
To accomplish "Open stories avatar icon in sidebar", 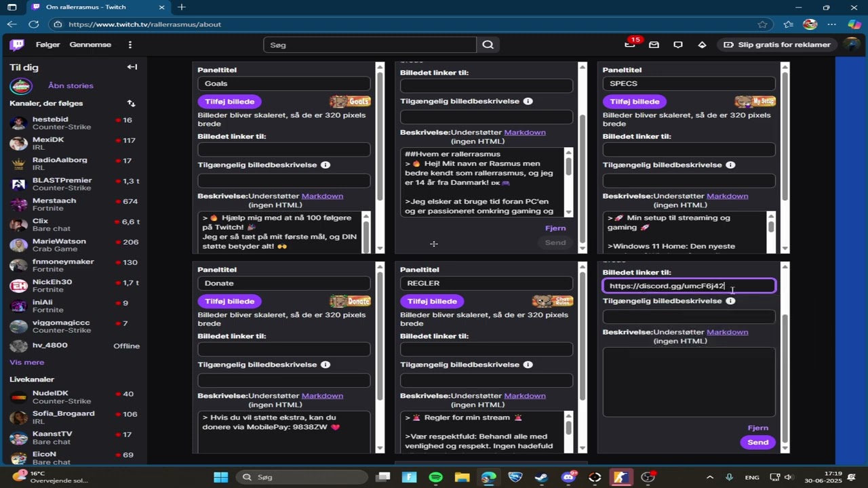I will (21, 86).
